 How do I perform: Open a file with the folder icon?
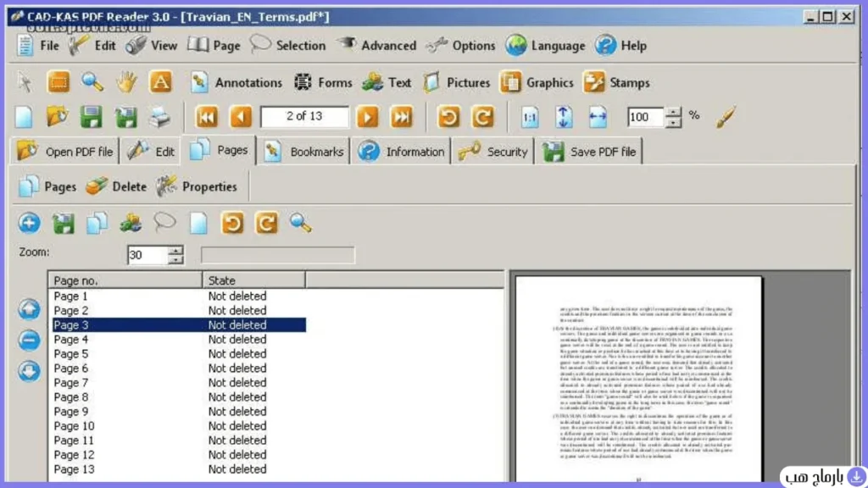click(58, 117)
